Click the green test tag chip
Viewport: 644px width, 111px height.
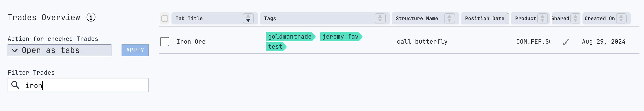pos(276,47)
